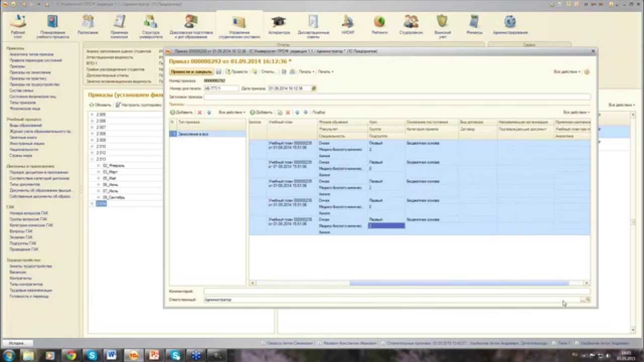Collapse the 2013 year tree node
This screenshot has height=362, width=644.
(x=92, y=159)
